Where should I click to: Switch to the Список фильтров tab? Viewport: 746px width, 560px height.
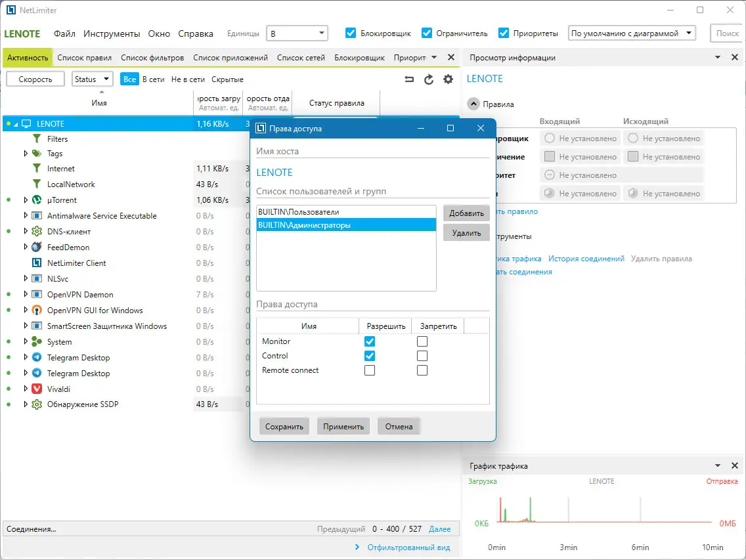[152, 58]
